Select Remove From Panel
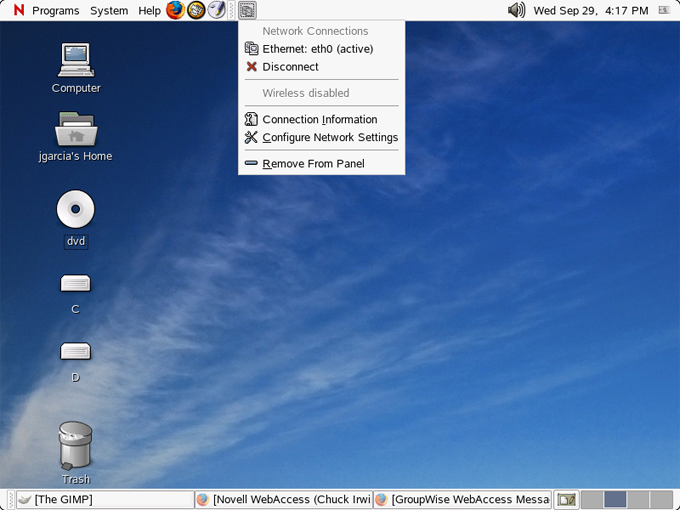 (x=322, y=163)
